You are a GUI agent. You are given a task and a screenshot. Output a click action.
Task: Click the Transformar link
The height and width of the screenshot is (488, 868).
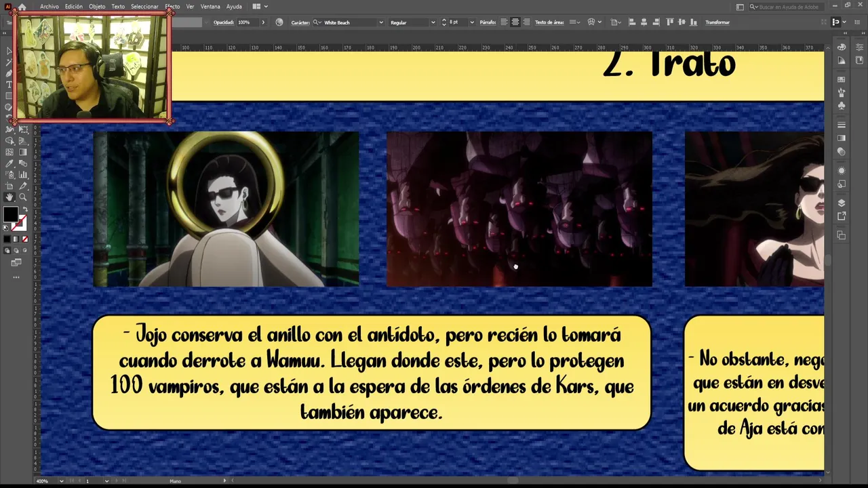717,22
